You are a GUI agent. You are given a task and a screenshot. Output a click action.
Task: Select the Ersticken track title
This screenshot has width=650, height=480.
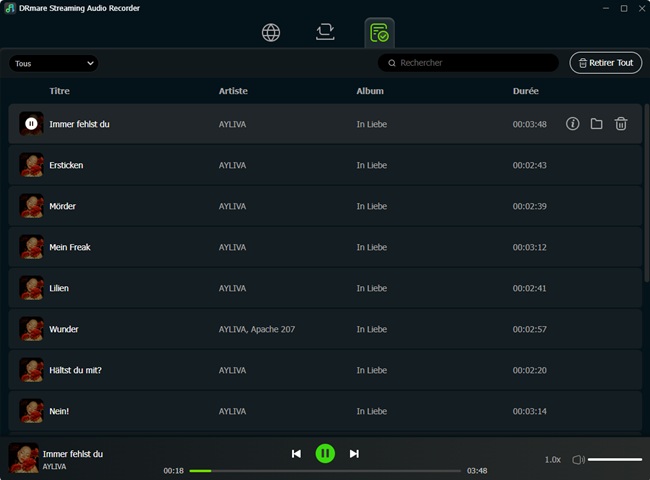click(66, 165)
